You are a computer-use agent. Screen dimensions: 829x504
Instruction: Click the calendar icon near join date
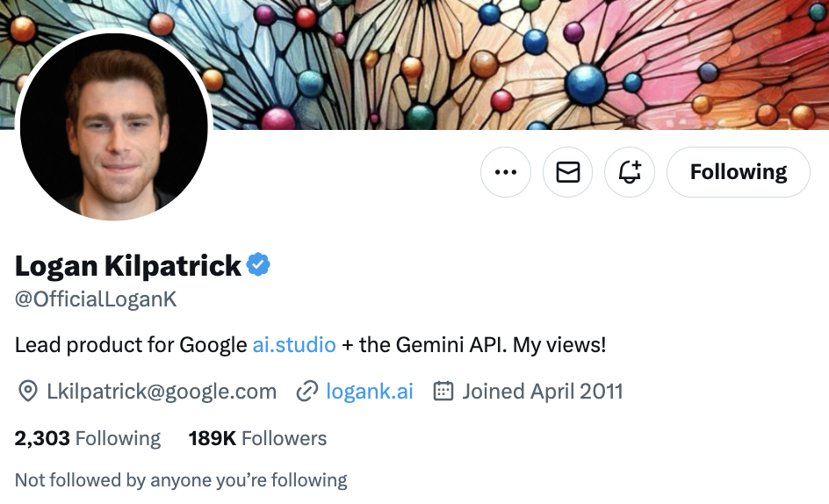coord(443,392)
